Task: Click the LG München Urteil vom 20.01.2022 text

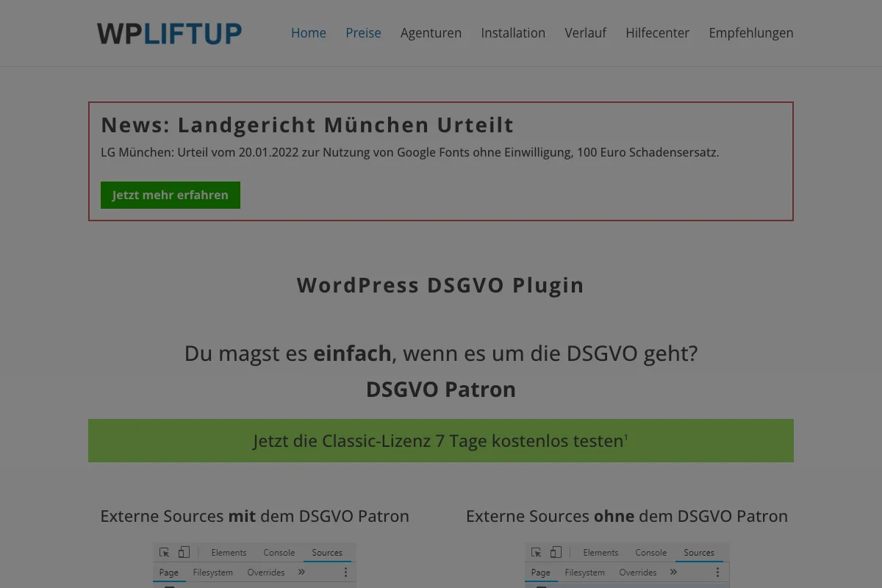Action: [410, 153]
